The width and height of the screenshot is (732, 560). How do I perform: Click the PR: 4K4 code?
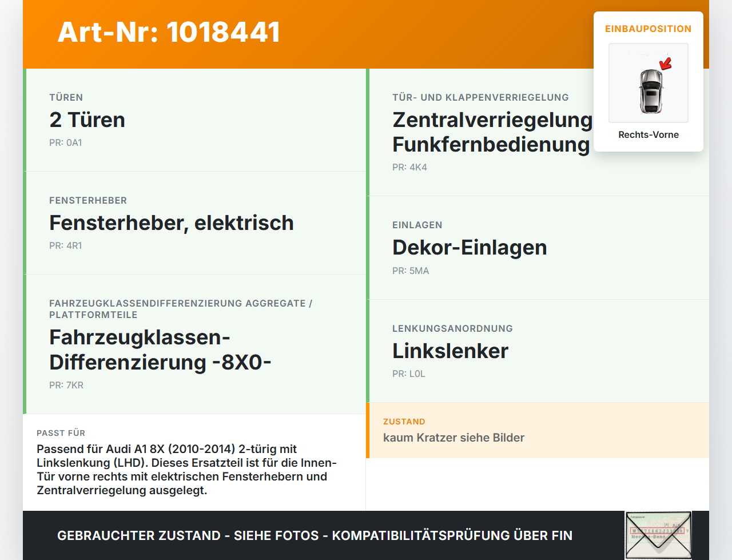pyautogui.click(x=409, y=168)
